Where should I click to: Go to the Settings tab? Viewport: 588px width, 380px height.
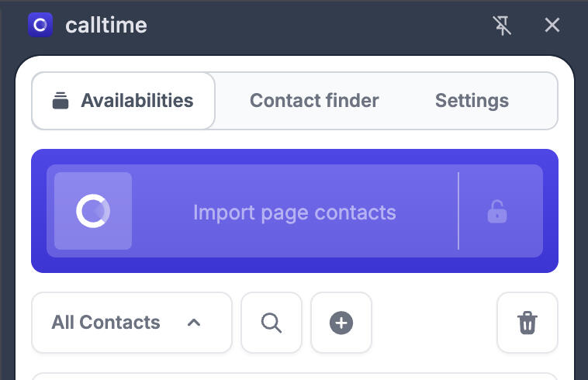(x=472, y=101)
